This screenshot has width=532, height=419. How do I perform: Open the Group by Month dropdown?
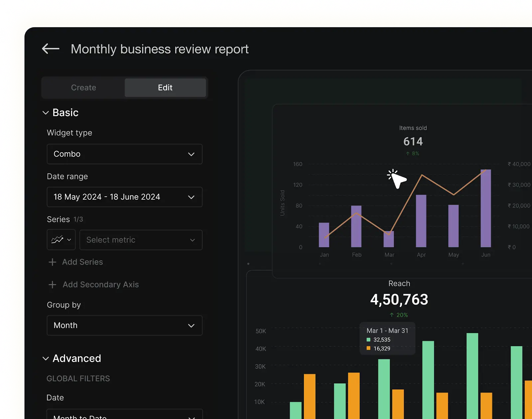tap(125, 325)
